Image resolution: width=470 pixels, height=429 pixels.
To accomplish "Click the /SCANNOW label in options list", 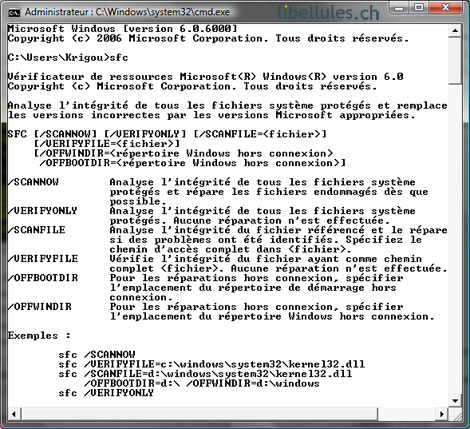I will [x=33, y=182].
